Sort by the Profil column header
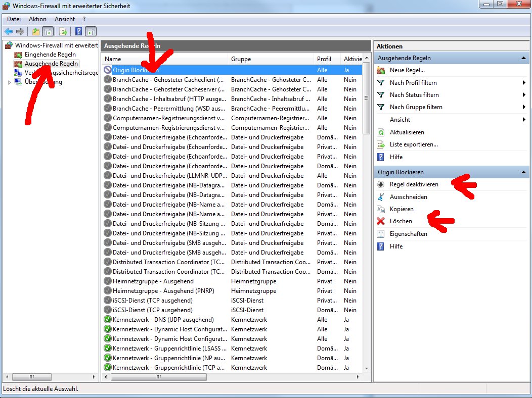 pyautogui.click(x=327, y=59)
